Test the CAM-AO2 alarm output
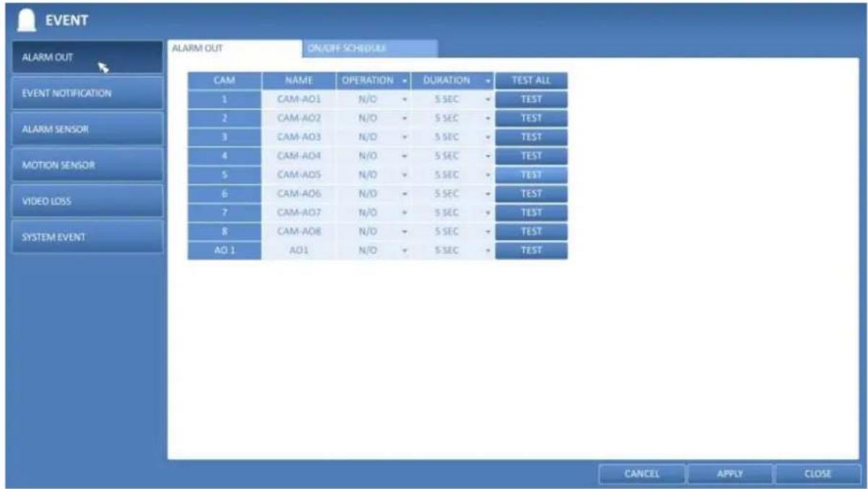The image size is (868, 489). (531, 118)
